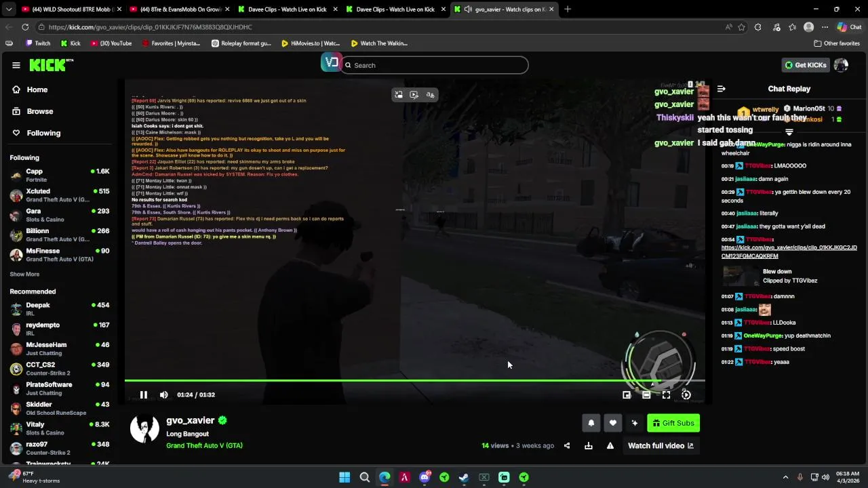The width and height of the screenshot is (868, 488).
Task: Open Capp channel in Following list
Action: [60, 175]
